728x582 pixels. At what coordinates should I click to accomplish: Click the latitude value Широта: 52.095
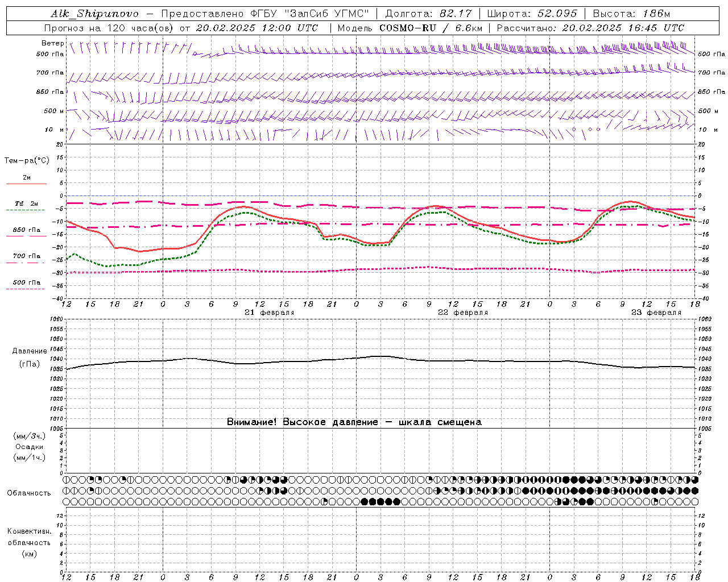click(x=532, y=14)
